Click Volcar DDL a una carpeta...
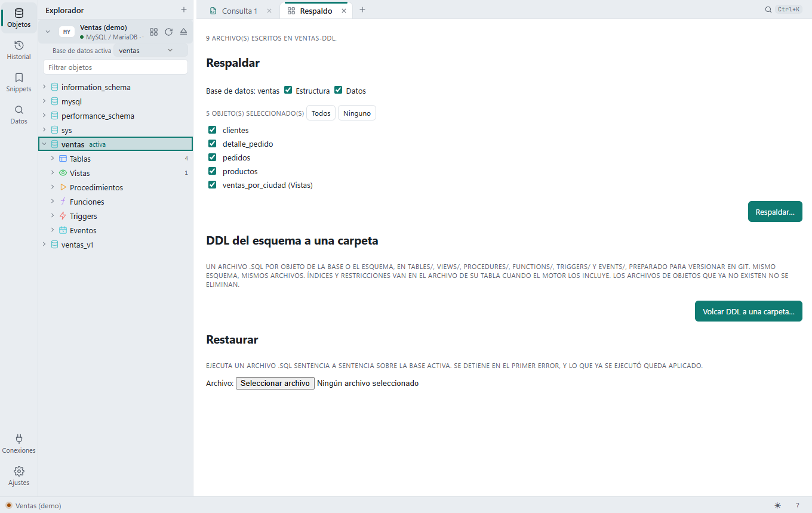This screenshot has width=812, height=513. (x=749, y=311)
